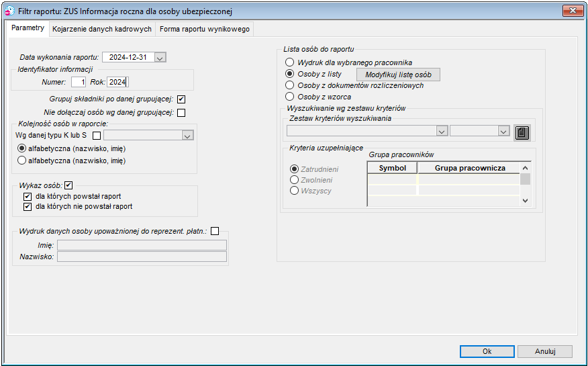Open the Wg danej typu K lub S dropdown
The width and height of the screenshot is (588, 366).
[x=187, y=136]
